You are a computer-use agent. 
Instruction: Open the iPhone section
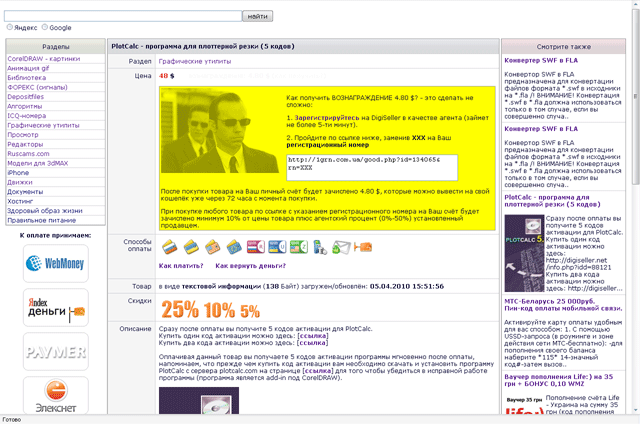[18, 173]
